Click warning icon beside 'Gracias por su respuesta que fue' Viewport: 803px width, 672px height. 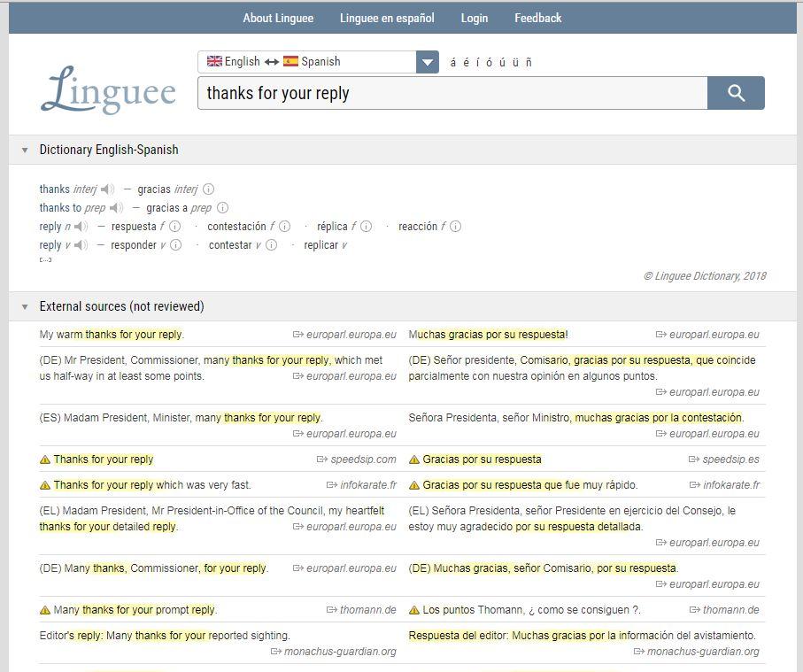click(x=414, y=485)
